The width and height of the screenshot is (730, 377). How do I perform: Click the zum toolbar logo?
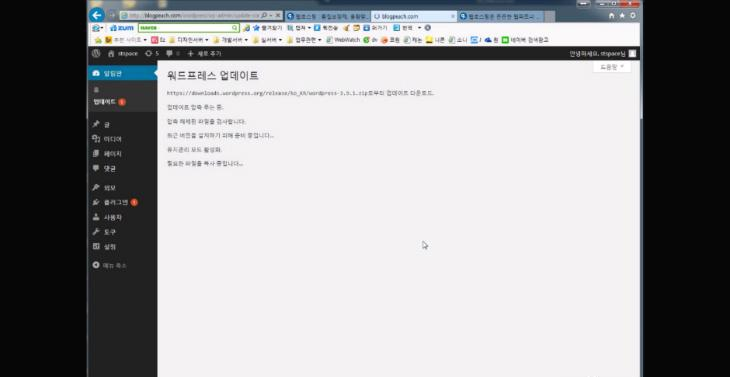pyautogui.click(x=122, y=28)
